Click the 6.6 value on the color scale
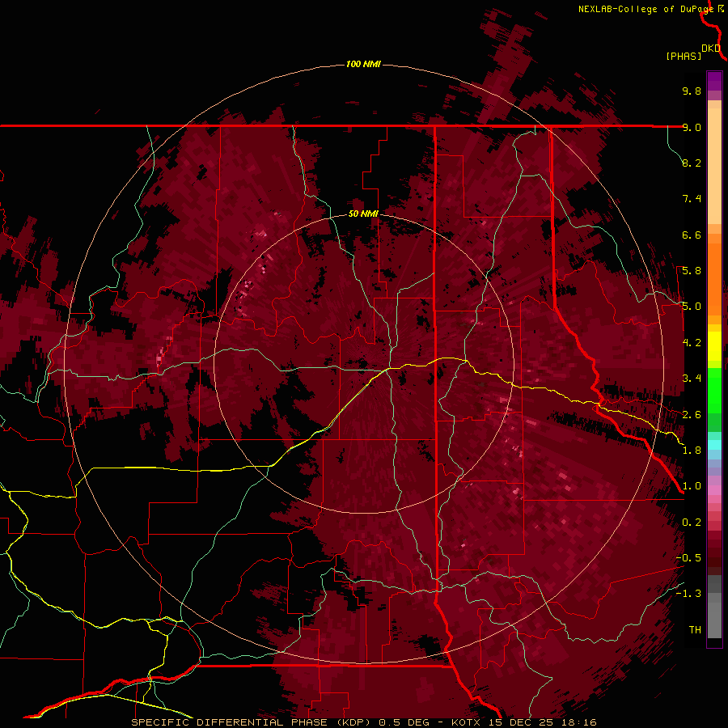Image resolution: width=728 pixels, height=728 pixels. [x=692, y=235]
